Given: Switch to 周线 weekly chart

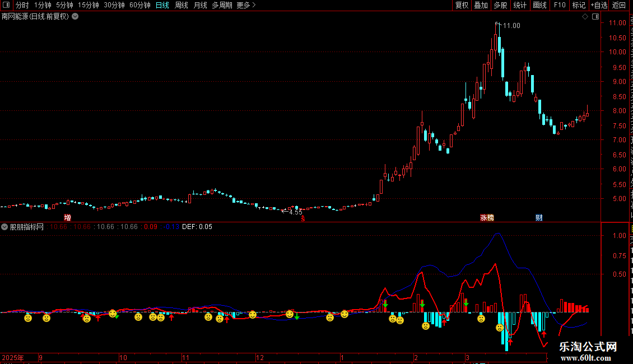Looking at the screenshot, I should tap(181, 5).
